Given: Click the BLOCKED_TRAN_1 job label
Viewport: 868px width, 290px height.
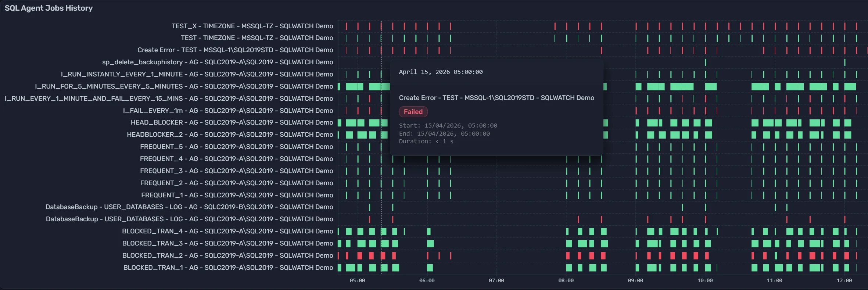Looking at the screenshot, I should coord(228,268).
